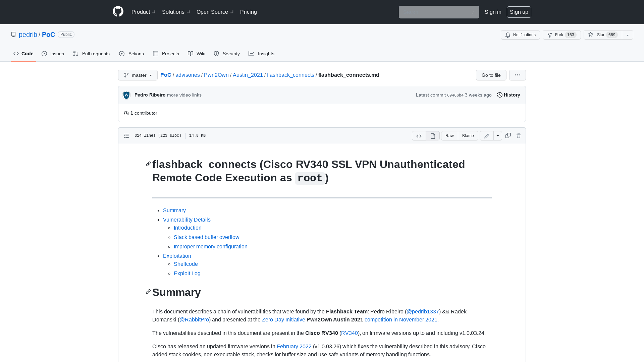The height and width of the screenshot is (362, 644).
Task: Open the master branch selector
Action: pyautogui.click(x=138, y=75)
